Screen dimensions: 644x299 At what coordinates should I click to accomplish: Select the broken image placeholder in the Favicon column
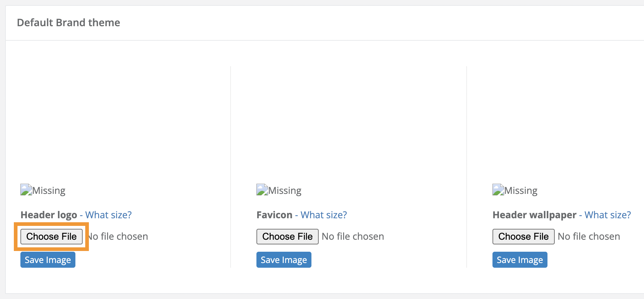click(x=262, y=189)
